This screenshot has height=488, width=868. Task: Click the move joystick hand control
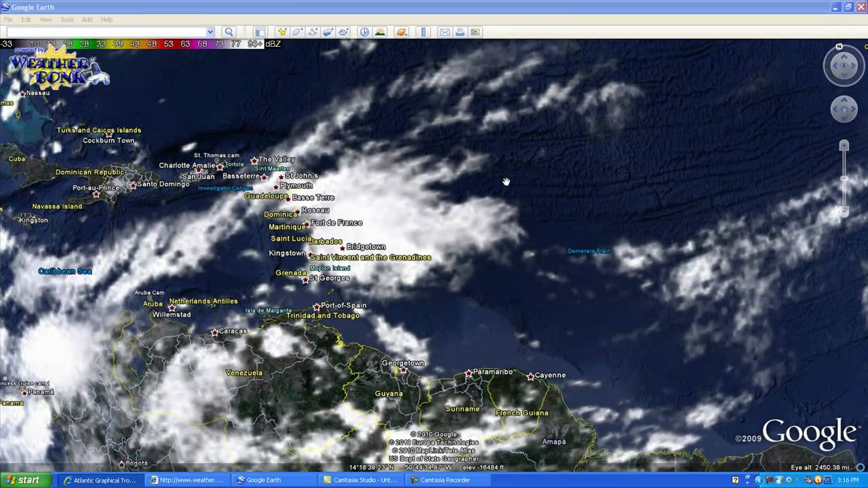844,109
